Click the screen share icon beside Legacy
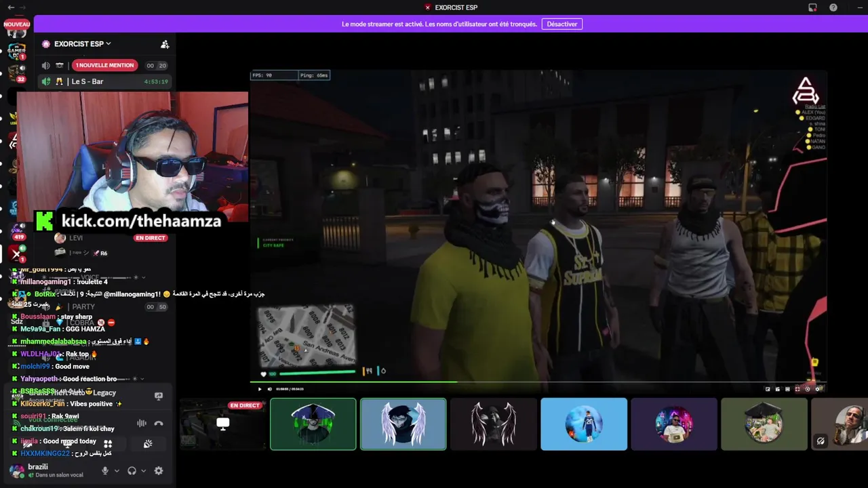 click(x=159, y=396)
